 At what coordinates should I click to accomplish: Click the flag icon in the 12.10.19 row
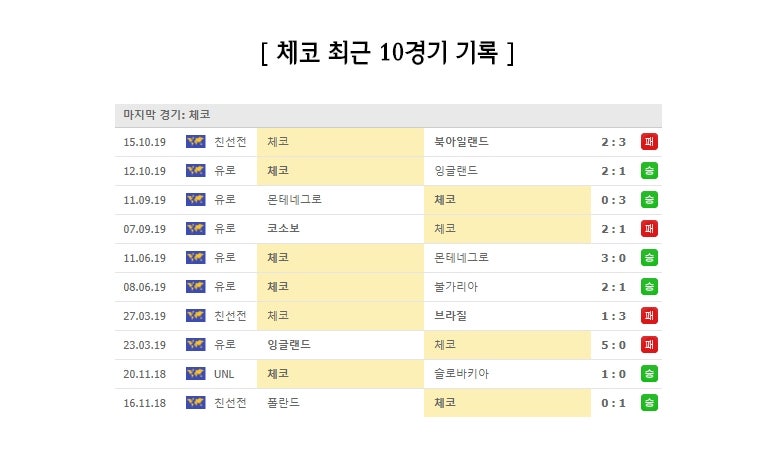195,171
